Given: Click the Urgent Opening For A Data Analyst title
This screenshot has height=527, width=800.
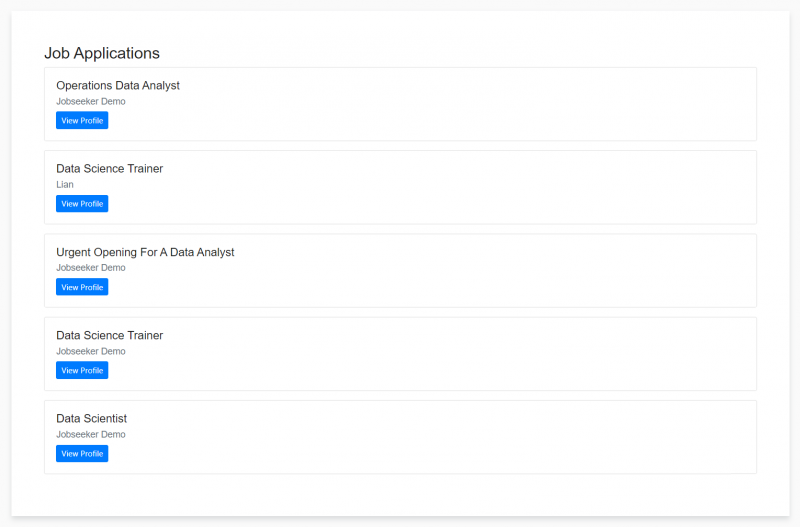Looking at the screenshot, I should (x=145, y=252).
